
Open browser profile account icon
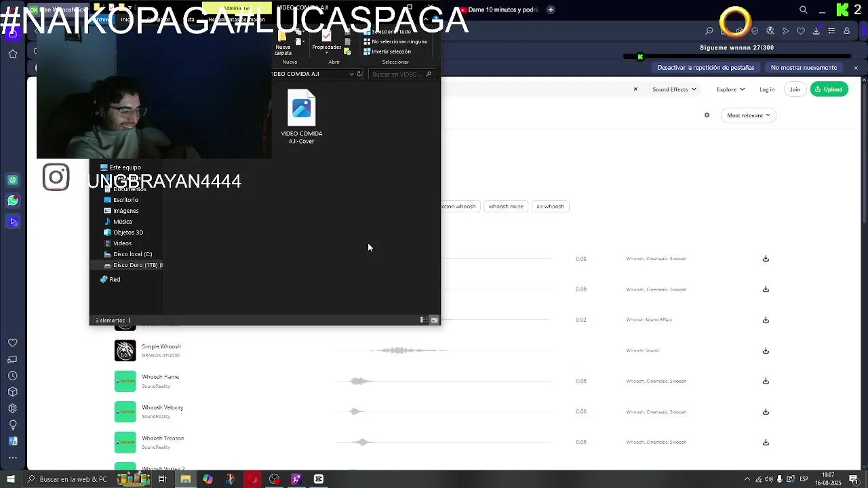pos(847,30)
